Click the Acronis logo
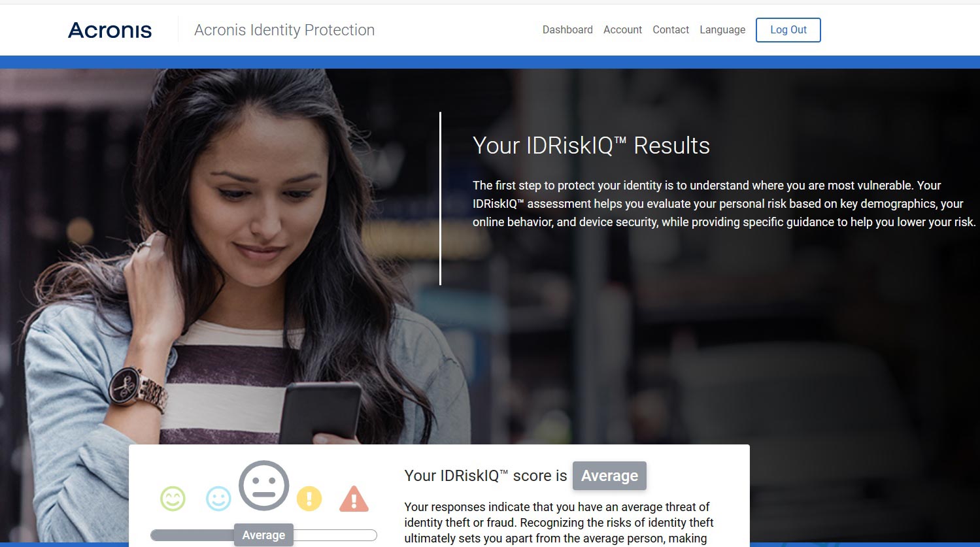The width and height of the screenshot is (980, 547). pyautogui.click(x=110, y=30)
